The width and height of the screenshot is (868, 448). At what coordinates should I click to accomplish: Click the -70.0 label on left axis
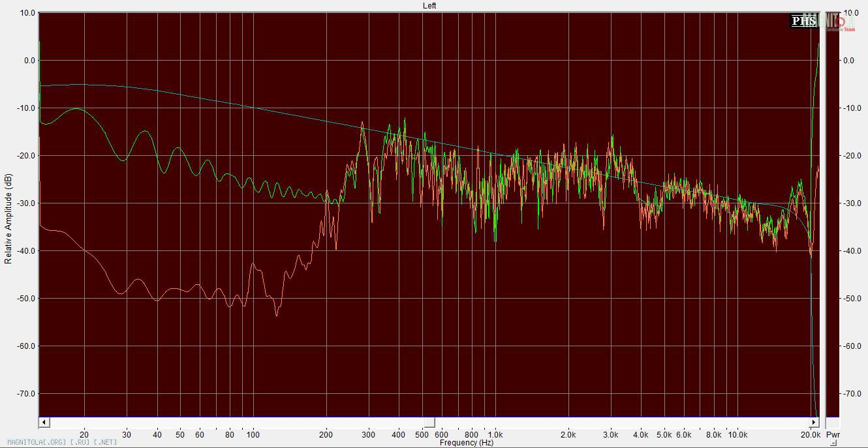[27, 394]
